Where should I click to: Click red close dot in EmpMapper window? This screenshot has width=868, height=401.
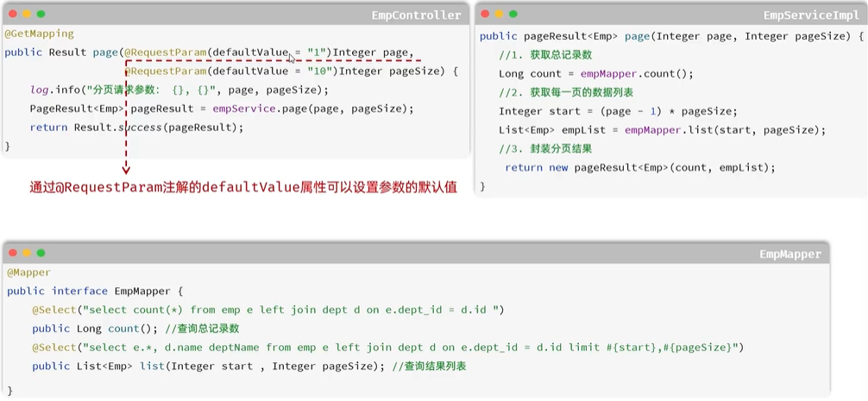[13, 253]
